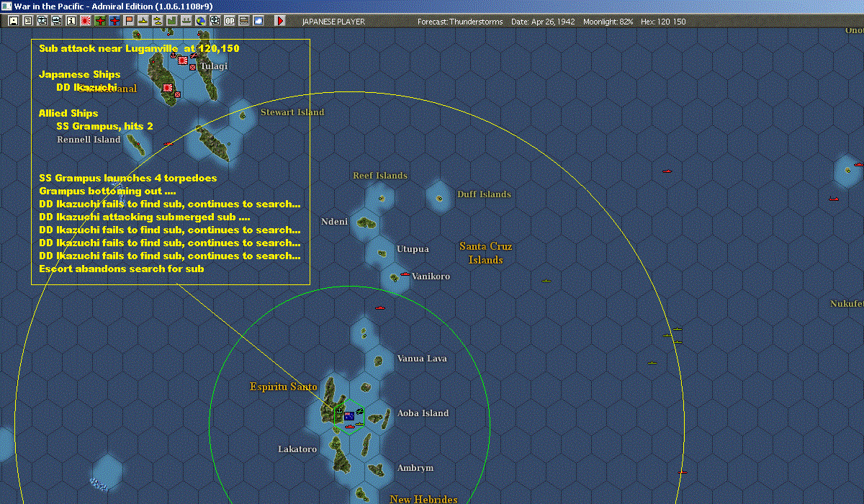The width and height of the screenshot is (864, 504).
Task: Click the Ambrym island label
Action: [415, 468]
